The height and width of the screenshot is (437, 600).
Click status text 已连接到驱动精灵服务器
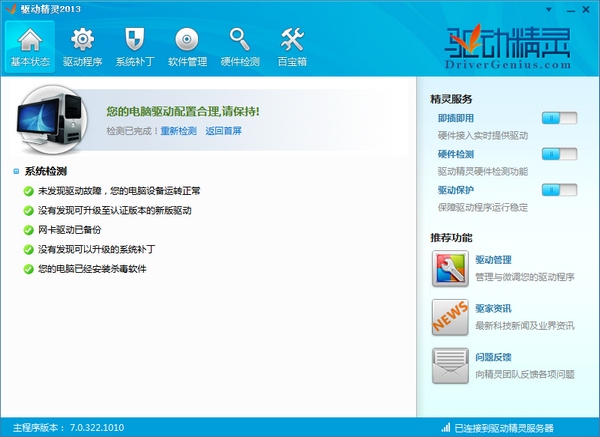coord(504,428)
